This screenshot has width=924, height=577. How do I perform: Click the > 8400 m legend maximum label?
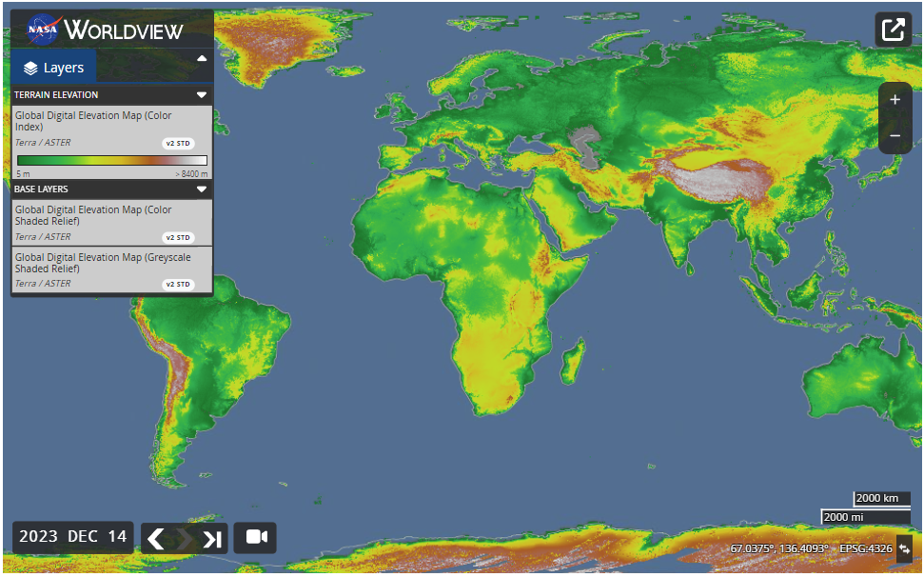coord(191,174)
